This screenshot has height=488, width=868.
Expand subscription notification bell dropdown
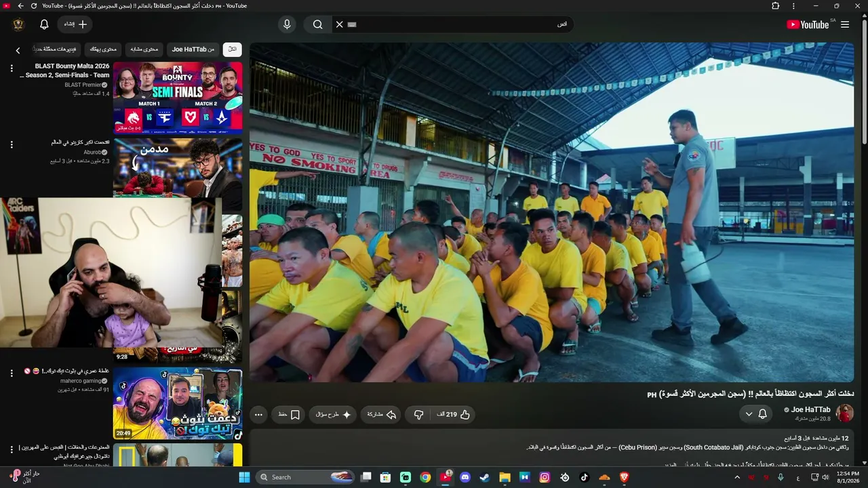755,413
